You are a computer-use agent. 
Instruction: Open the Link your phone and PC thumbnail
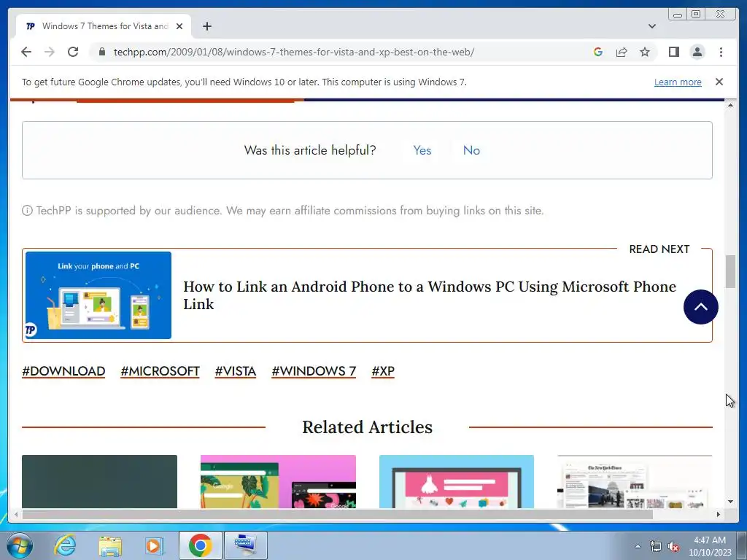coord(98,295)
